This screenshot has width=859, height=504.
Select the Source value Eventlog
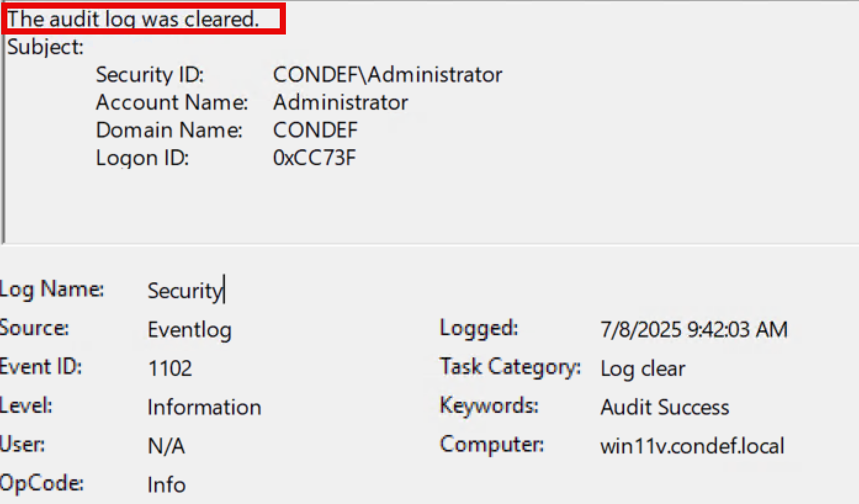[x=189, y=330]
